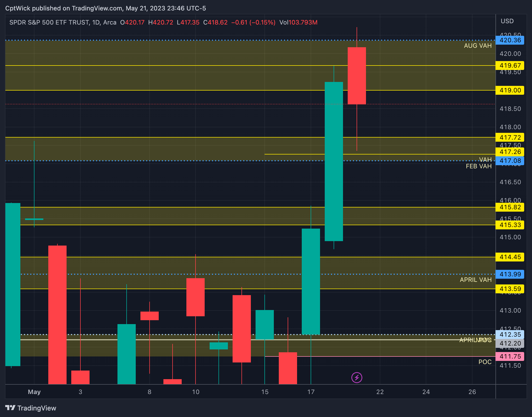Click the 417.72 yellow price label
The width and height of the screenshot is (532, 417).
point(510,137)
